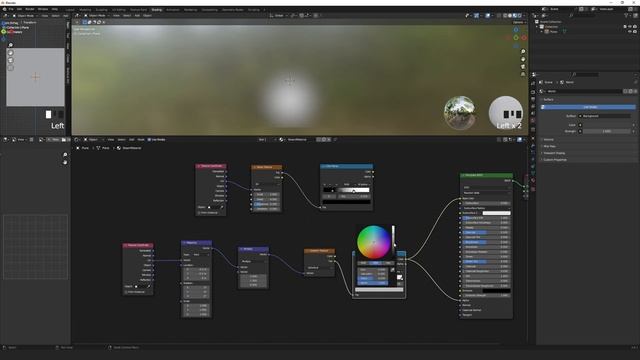
Task: Click the Noise Texture Scale field
Action: (x=266, y=194)
